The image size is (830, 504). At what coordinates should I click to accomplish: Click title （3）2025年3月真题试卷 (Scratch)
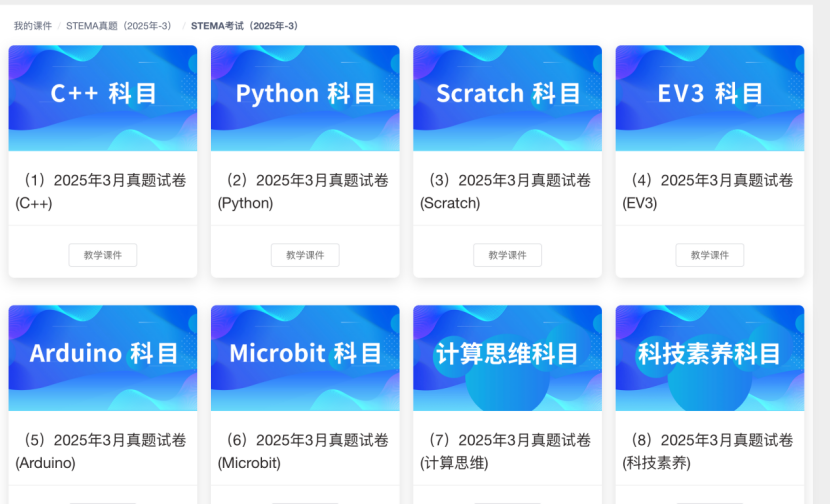click(506, 192)
